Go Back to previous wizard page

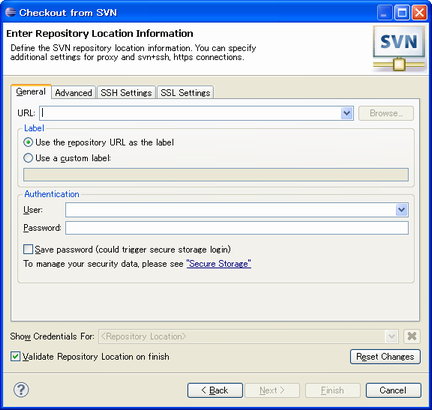pyautogui.click(x=215, y=390)
